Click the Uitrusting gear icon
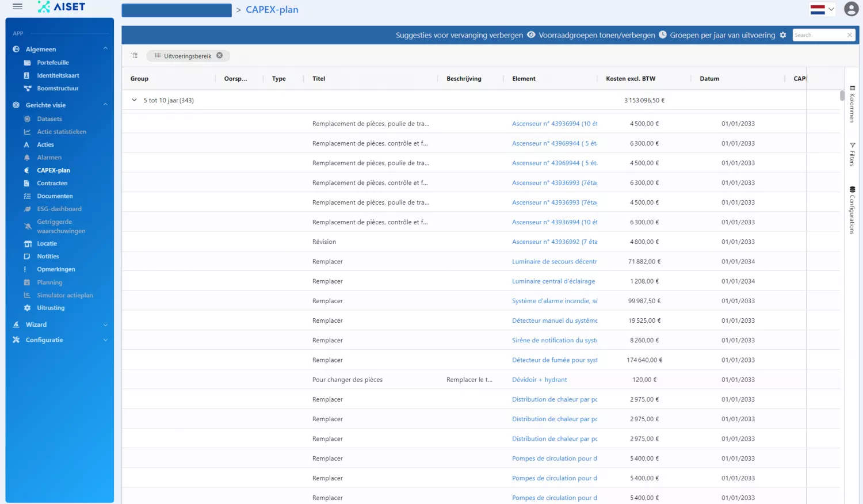863x504 pixels. (27, 308)
